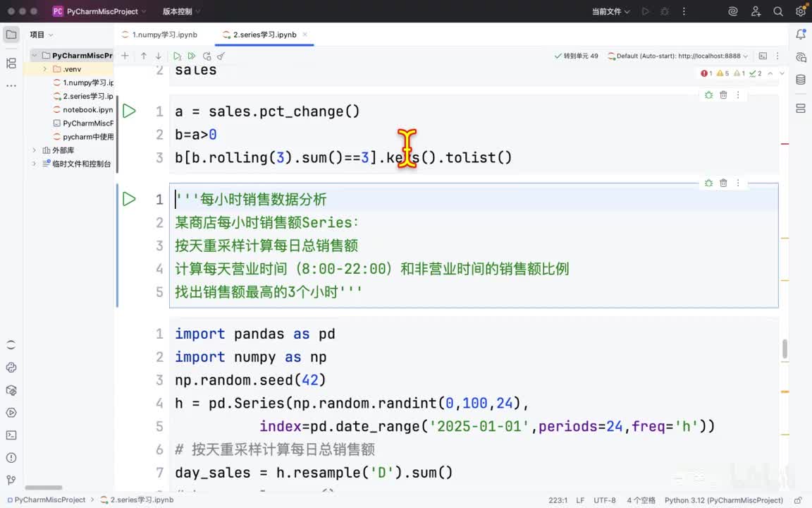Go to previous highlighted problem arrow
Viewport: 812px width, 508px height.
[770, 73]
